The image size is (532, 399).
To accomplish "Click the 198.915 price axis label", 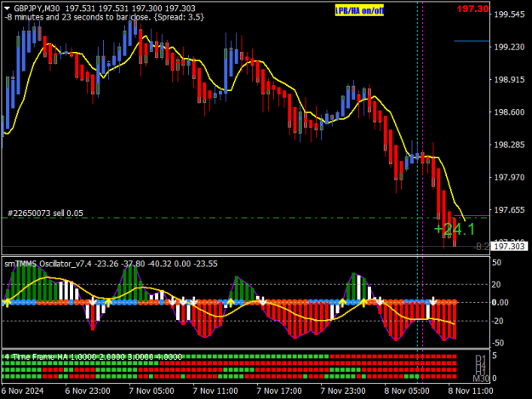I will tap(509, 80).
